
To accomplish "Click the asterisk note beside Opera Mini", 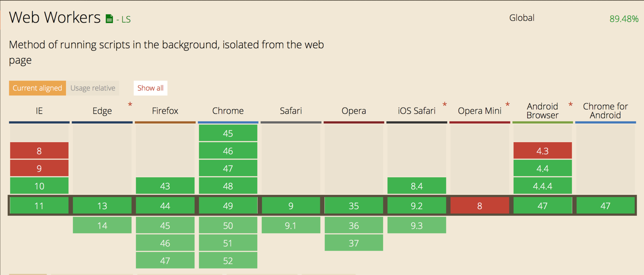I will 508,105.
